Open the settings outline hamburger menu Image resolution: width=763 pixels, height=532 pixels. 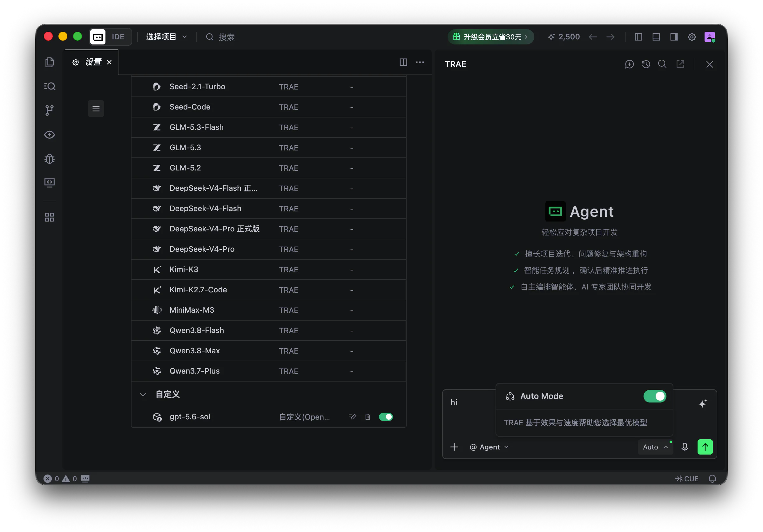96,109
